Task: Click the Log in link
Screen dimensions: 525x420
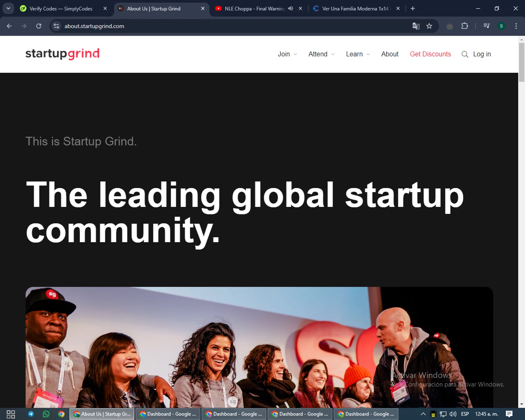Action: [482, 54]
